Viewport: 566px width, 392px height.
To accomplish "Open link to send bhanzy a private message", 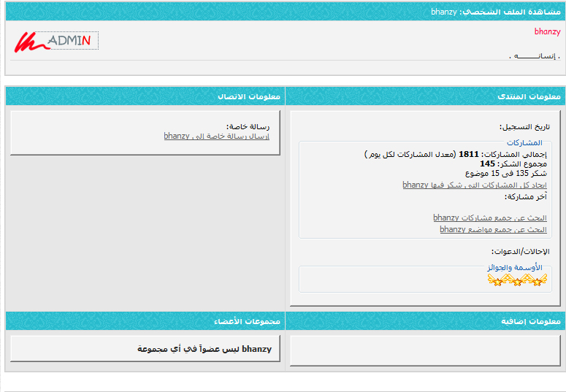I will coord(216,137).
